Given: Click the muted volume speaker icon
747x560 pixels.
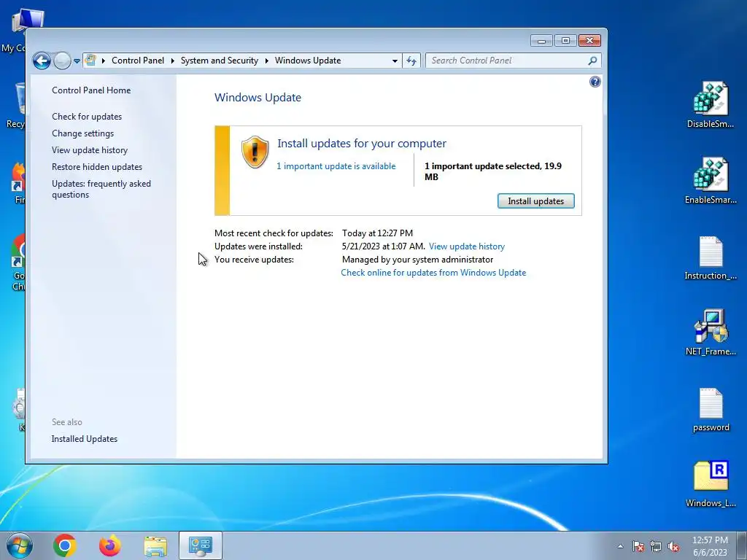Looking at the screenshot, I should pos(673,546).
